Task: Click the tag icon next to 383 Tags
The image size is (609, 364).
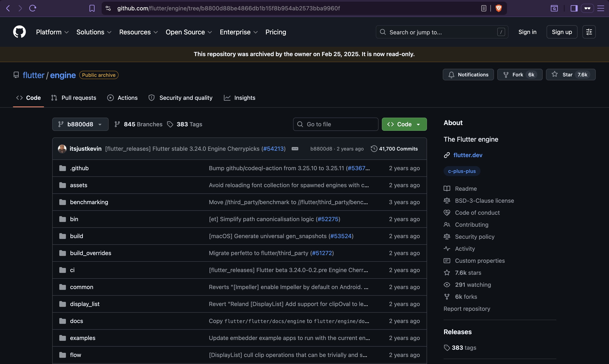Action: 170,124
